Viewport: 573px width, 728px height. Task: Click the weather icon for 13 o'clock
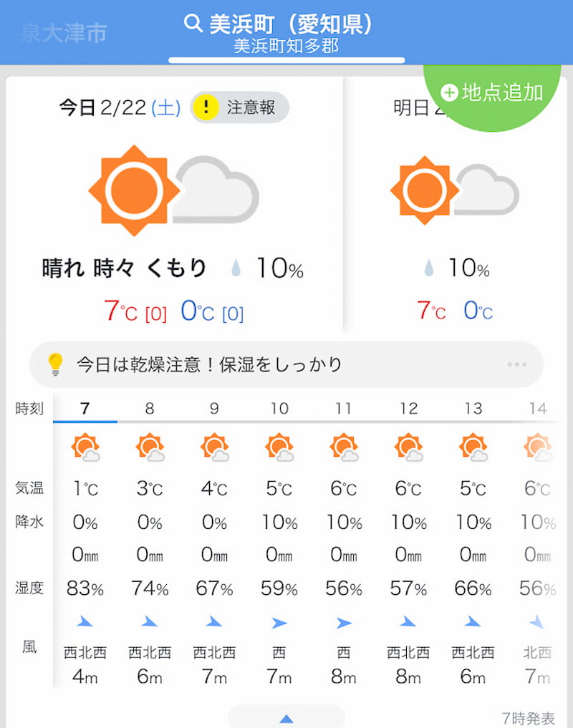coord(473,448)
